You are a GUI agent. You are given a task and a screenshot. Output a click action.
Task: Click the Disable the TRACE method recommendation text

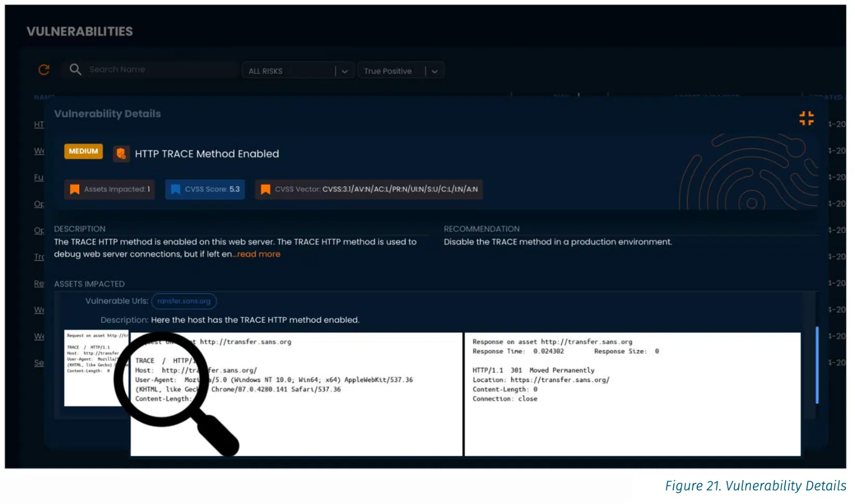click(558, 242)
